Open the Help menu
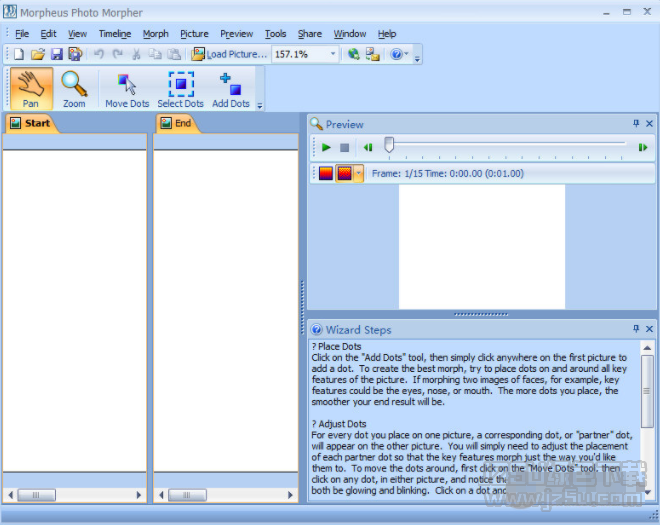Screen dimensions: 660x525 387,34
